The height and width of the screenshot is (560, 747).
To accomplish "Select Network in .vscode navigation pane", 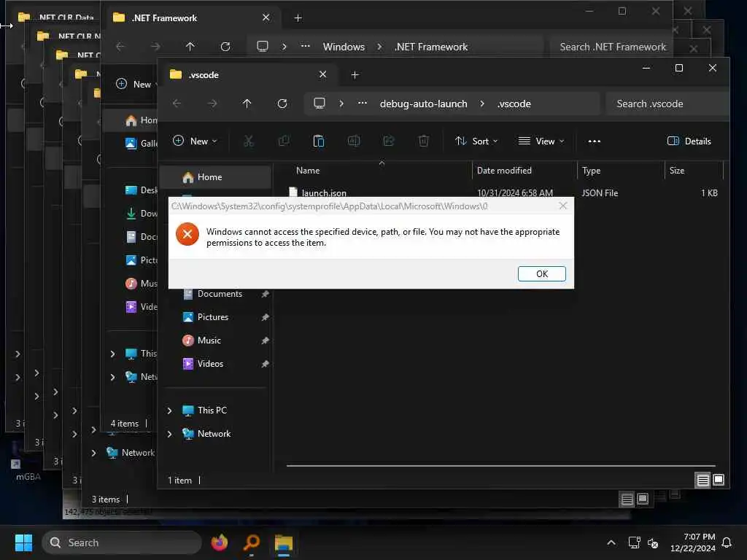I will click(x=214, y=434).
